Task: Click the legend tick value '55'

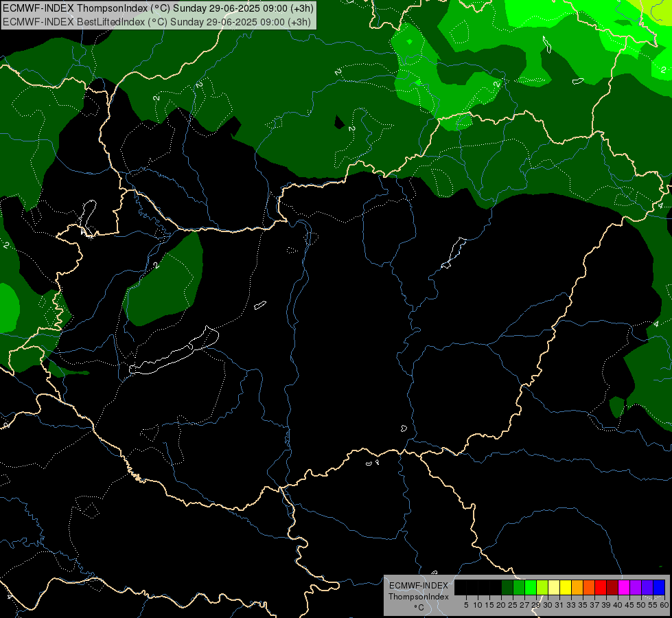Action: 653,605
